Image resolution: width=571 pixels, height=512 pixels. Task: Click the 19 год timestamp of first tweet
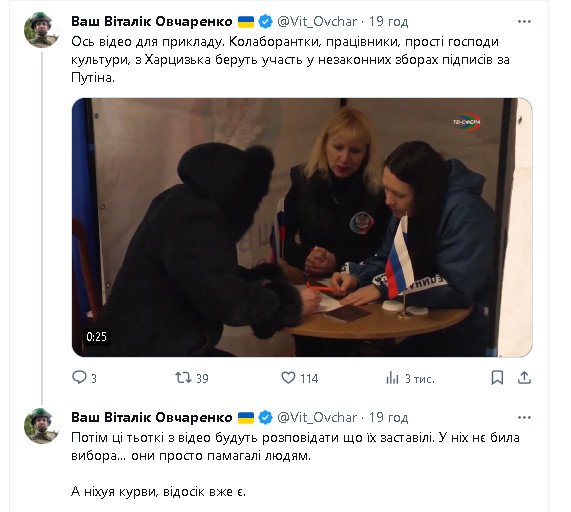coord(388,21)
